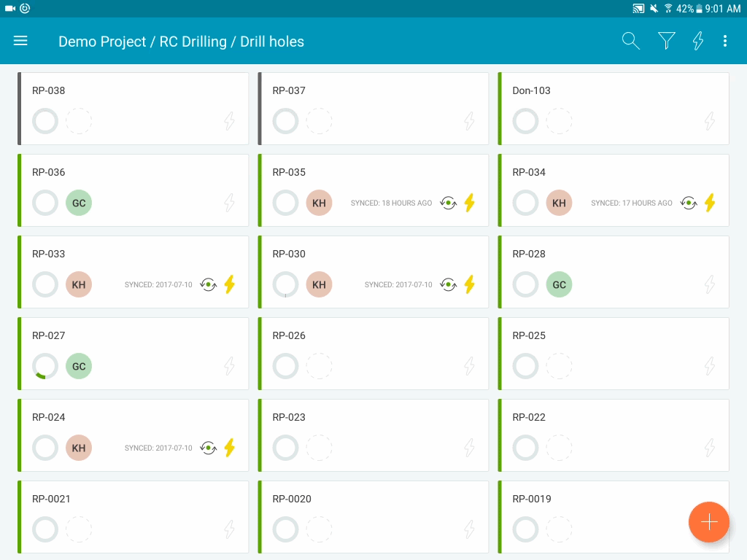Tap 'SYNCED: 17 HOURS AGO' on RP-034
The width and height of the screenshot is (747, 560).
point(631,203)
